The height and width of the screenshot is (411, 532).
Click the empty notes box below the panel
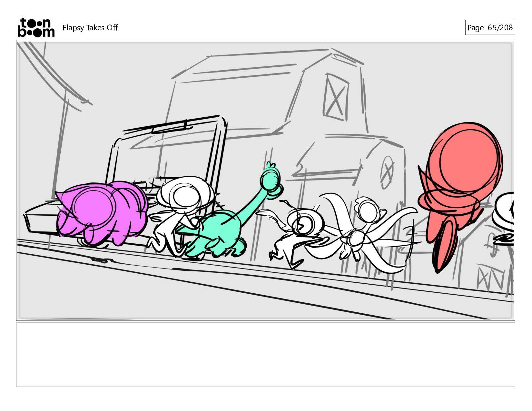pos(265,355)
